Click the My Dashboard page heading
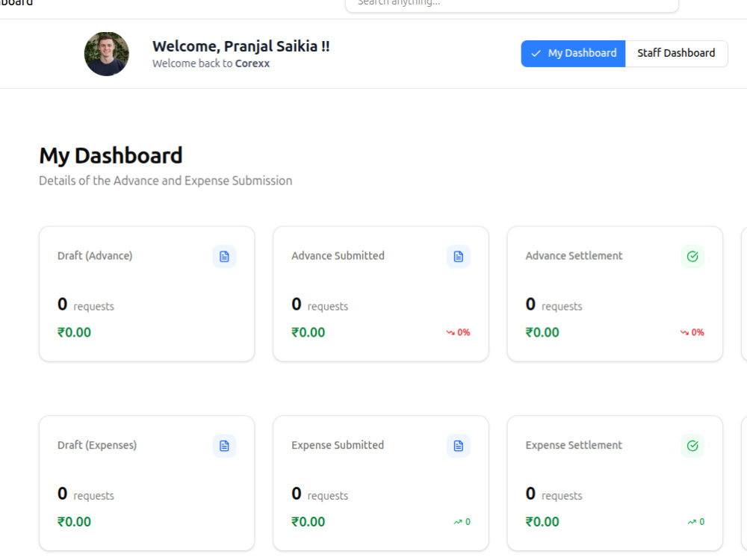Screen dimensions: 747x560 (x=111, y=156)
